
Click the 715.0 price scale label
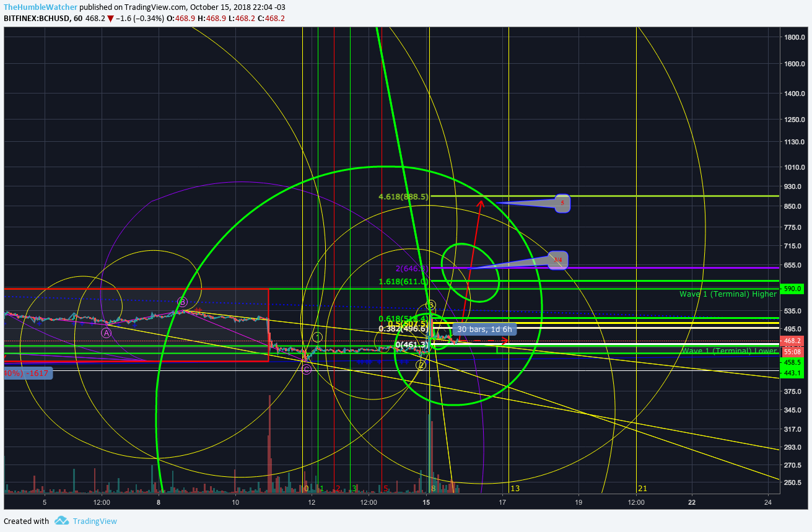[793, 246]
